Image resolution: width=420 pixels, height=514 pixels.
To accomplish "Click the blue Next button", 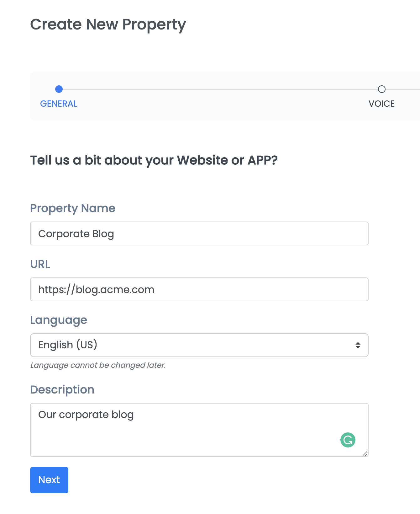I will 49,480.
